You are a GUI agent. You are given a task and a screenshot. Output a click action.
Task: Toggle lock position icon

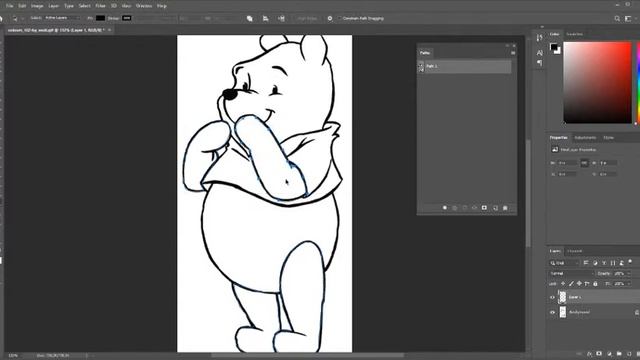(579, 284)
